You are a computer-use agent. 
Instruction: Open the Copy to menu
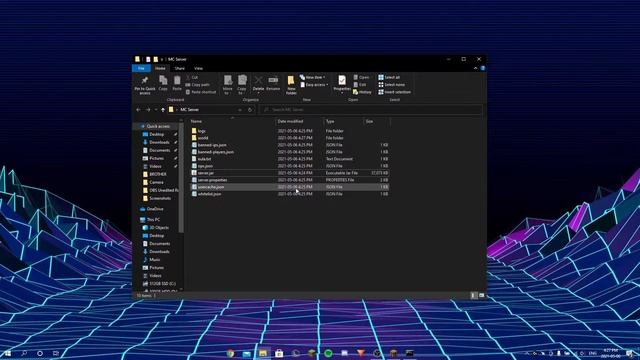(x=242, y=84)
